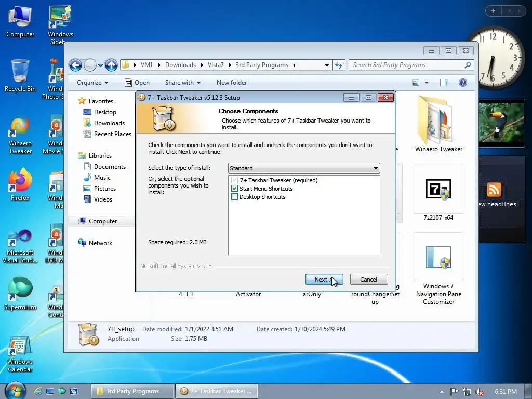The width and height of the screenshot is (532, 399).
Task: Click the add gadget plus button
Action: (x=493, y=11)
